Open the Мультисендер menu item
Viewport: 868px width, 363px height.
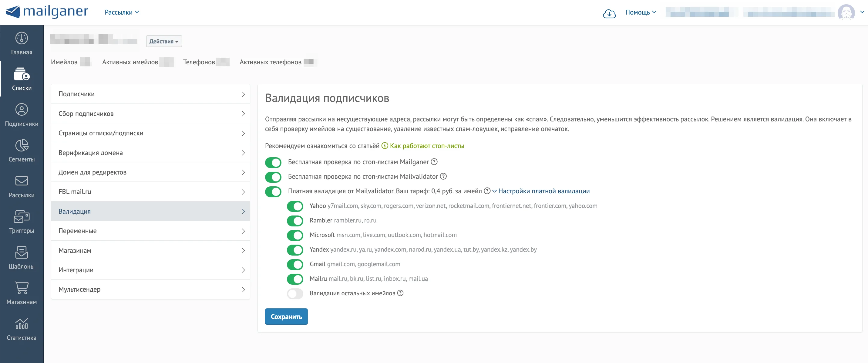point(150,290)
